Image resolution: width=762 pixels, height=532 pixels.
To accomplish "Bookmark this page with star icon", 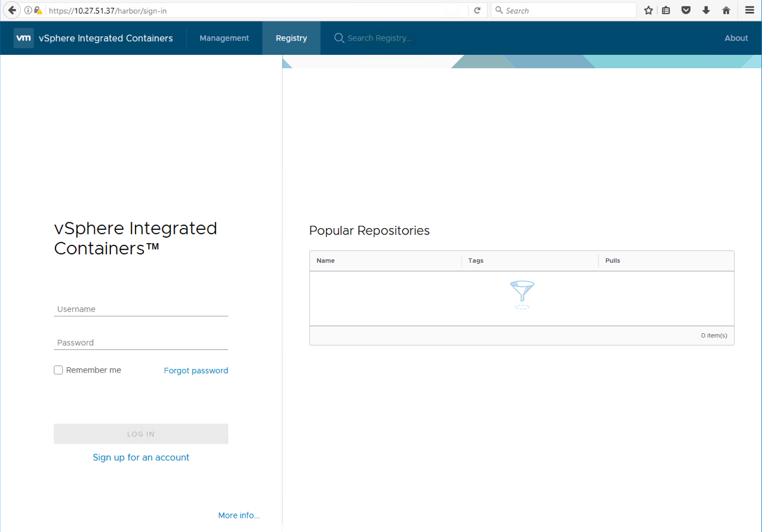I will click(649, 10).
